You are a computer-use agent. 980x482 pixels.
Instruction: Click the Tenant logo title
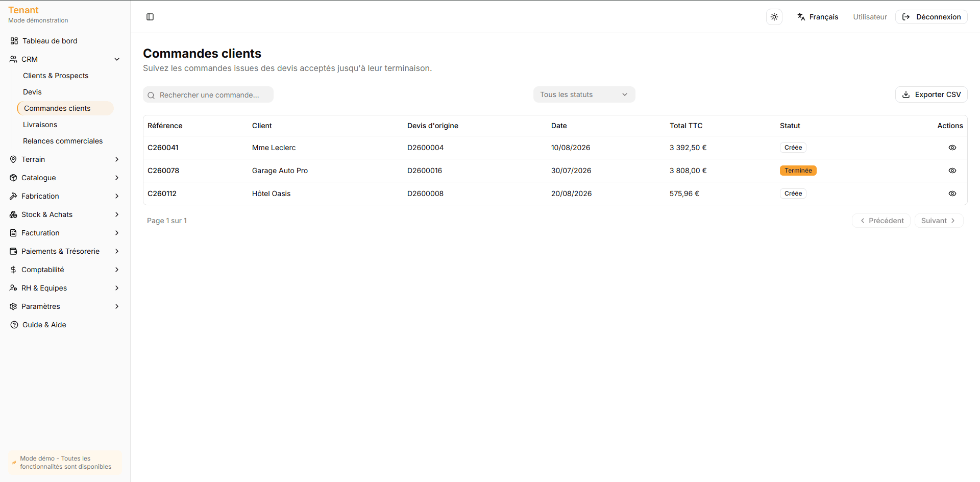[x=23, y=10]
